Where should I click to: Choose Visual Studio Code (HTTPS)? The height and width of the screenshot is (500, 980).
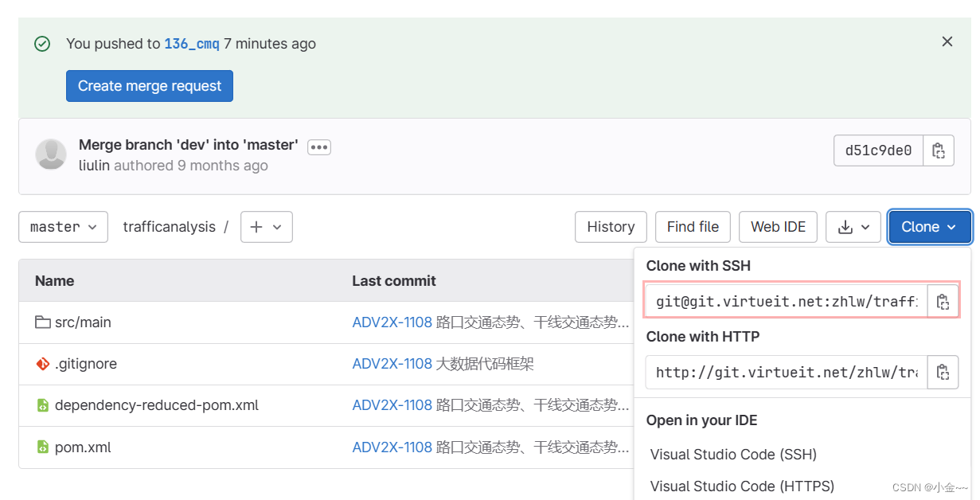click(742, 486)
